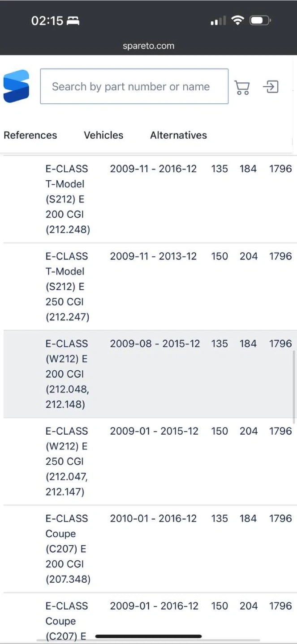Open the shopping cart icon

point(242,87)
